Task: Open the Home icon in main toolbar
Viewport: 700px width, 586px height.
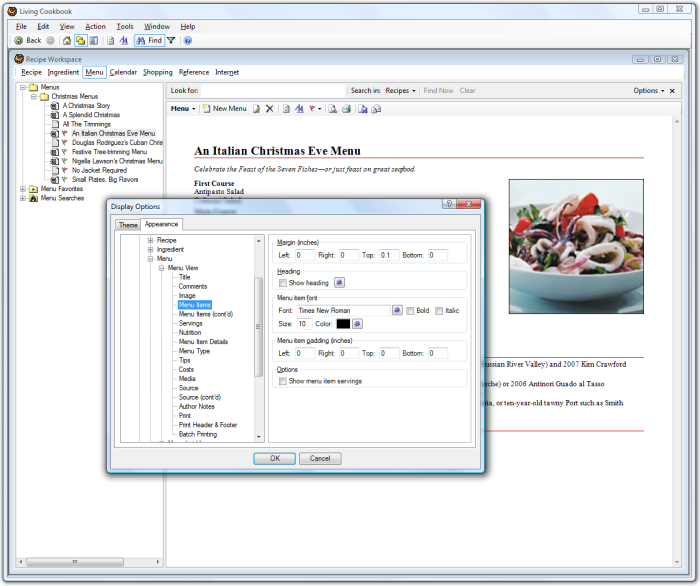Action: [x=67, y=41]
